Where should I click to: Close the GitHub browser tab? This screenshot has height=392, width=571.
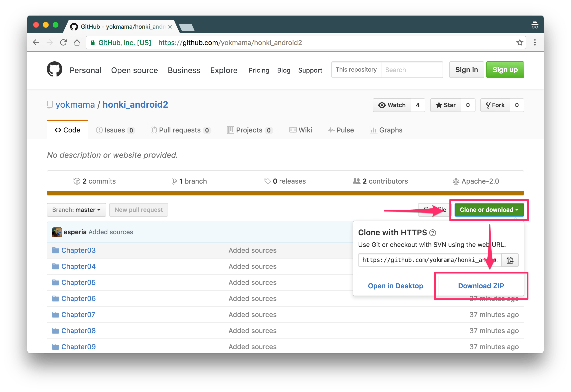[170, 27]
